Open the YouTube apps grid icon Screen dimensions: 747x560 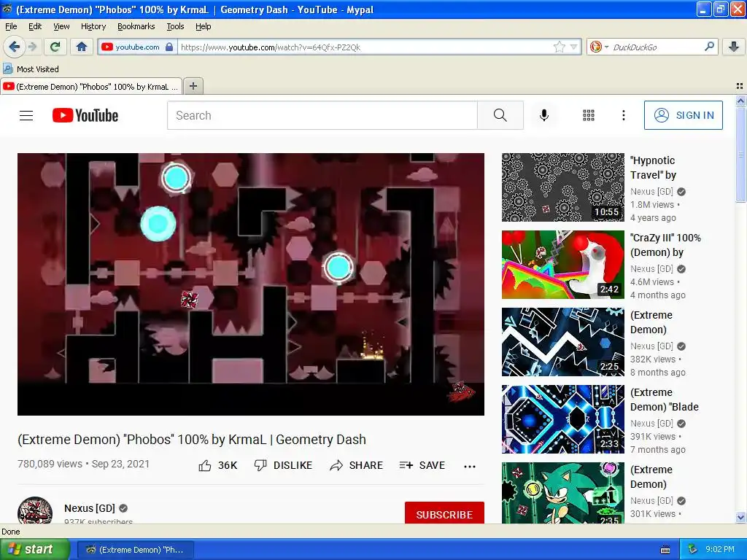pos(589,115)
